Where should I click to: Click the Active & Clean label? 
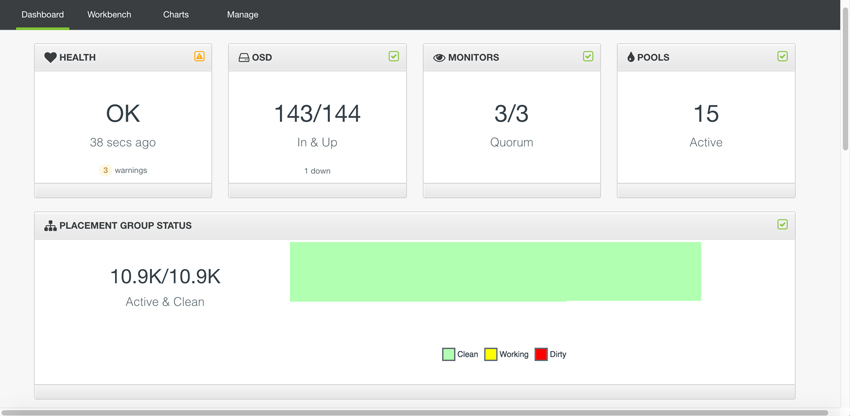click(x=165, y=302)
